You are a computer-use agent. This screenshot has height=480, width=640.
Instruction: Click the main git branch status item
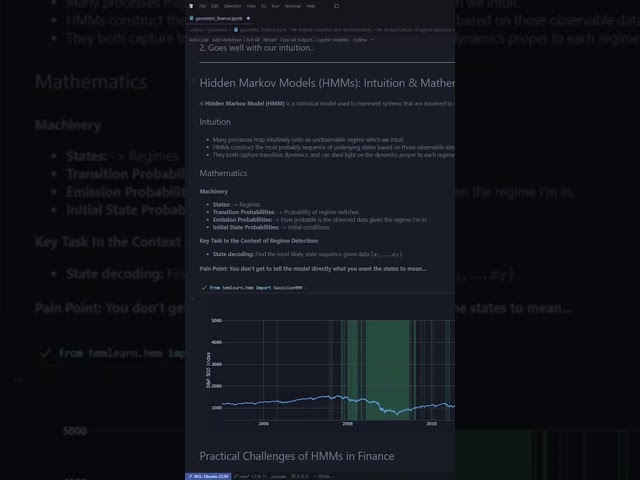coord(242,476)
